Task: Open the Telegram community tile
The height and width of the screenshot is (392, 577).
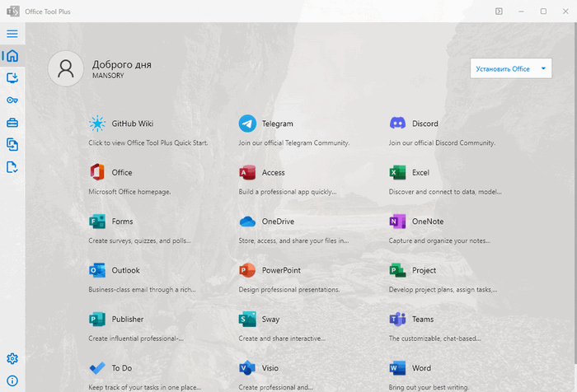Action: (x=277, y=124)
